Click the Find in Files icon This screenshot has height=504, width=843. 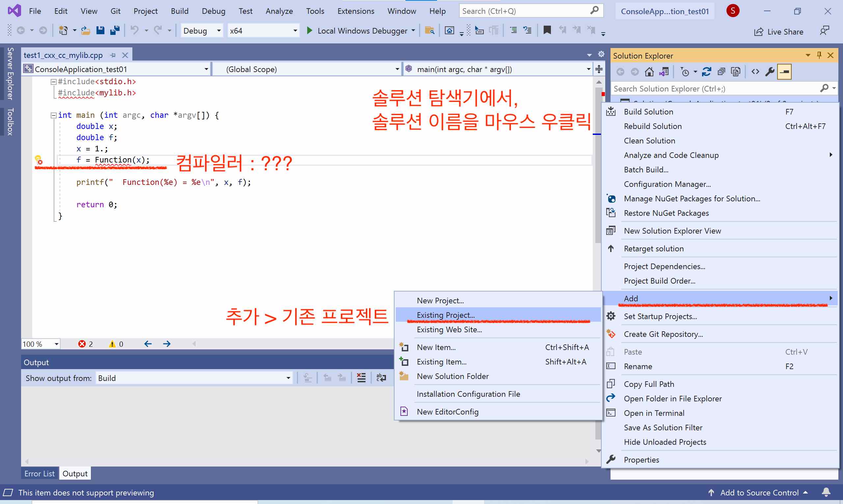point(429,31)
